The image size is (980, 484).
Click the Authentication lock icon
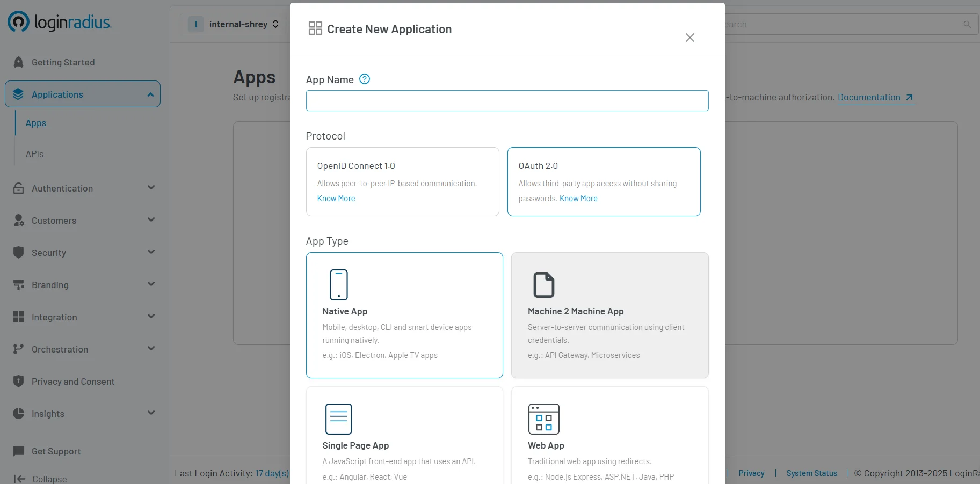[18, 188]
